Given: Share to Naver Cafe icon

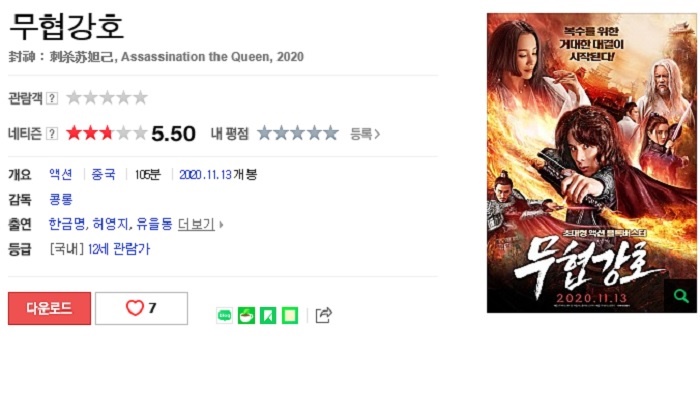Looking at the screenshot, I should [x=246, y=316].
